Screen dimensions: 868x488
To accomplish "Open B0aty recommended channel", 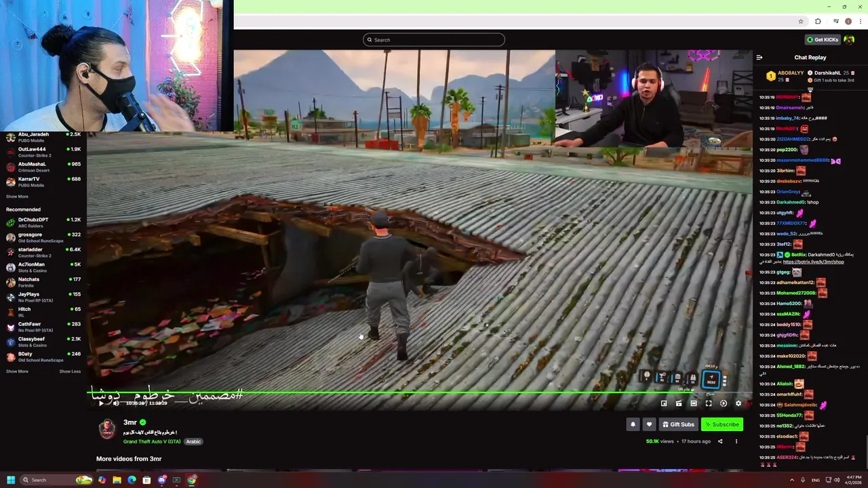I will coord(43,357).
